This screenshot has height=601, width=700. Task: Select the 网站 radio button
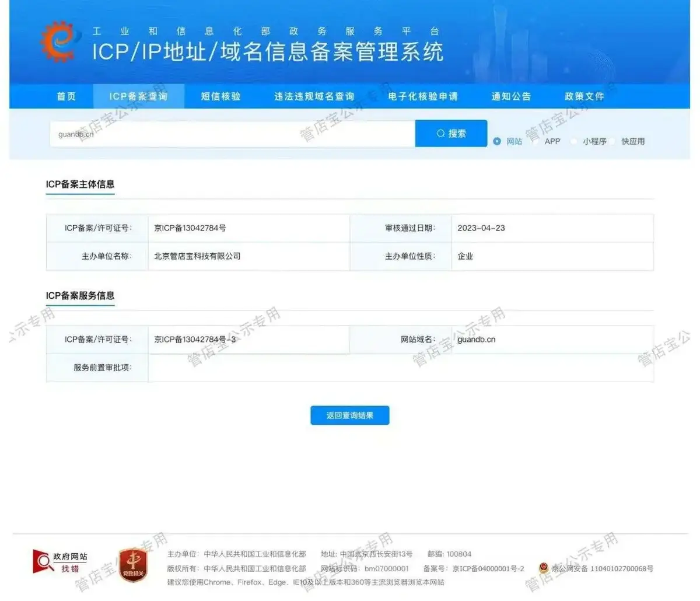pos(497,141)
